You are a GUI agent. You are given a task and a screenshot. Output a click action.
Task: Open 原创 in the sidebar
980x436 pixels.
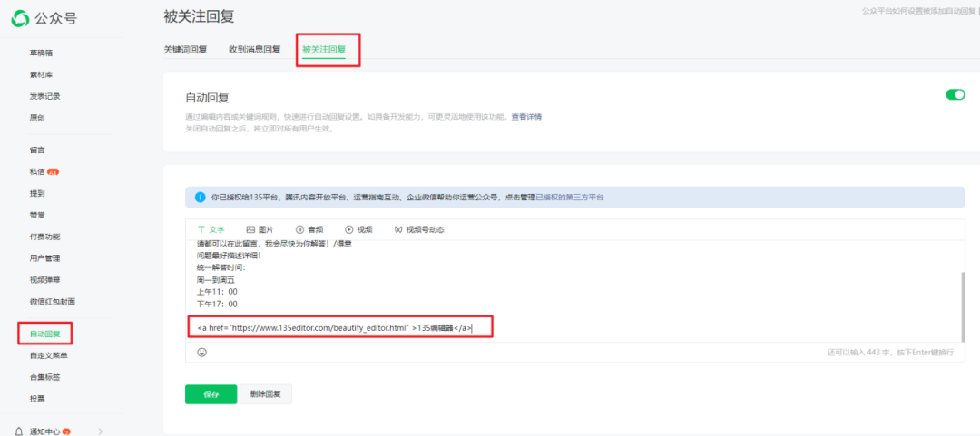click(x=37, y=118)
